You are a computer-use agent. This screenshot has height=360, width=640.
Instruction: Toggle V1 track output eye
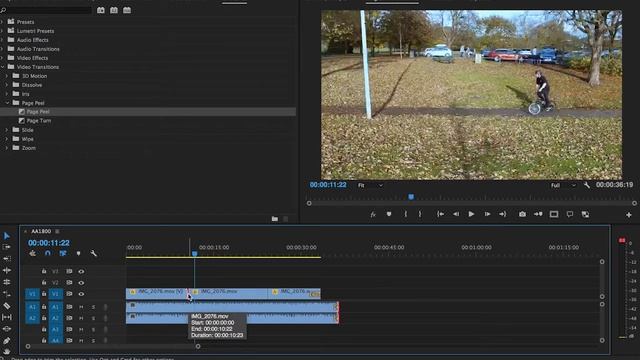81,294
